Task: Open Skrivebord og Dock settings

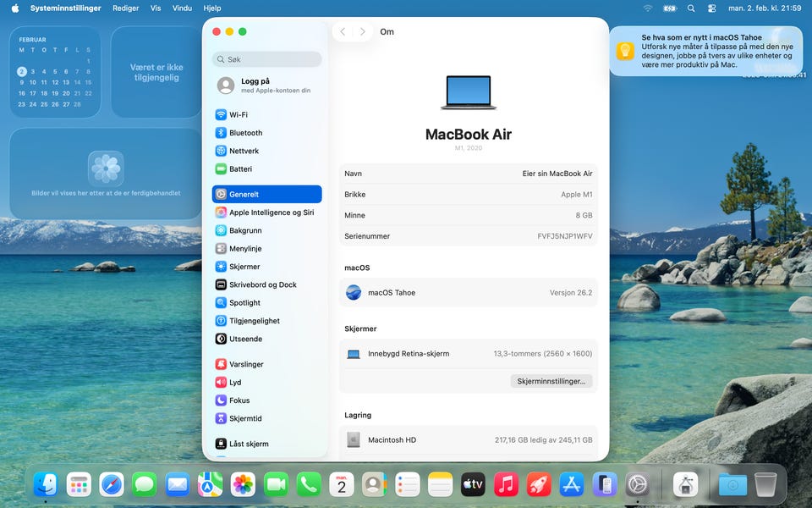Action: 262,284
